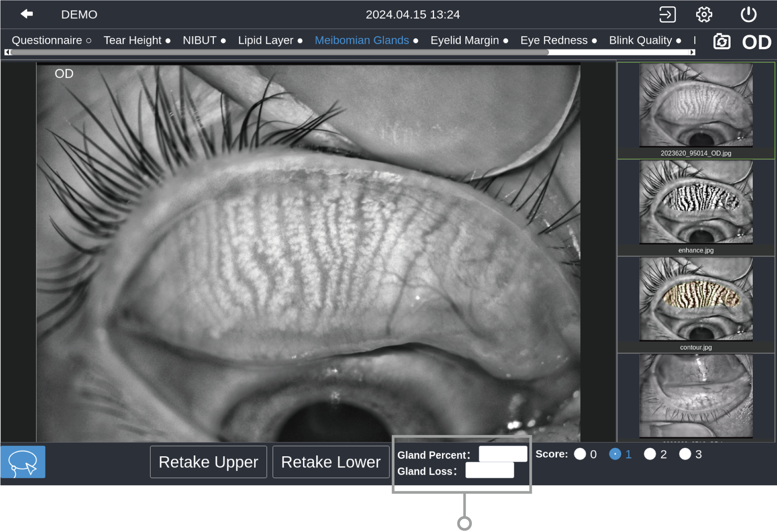Screen dimensions: 777x532
Task: Switch to the Tear Height tab
Action: pos(133,40)
